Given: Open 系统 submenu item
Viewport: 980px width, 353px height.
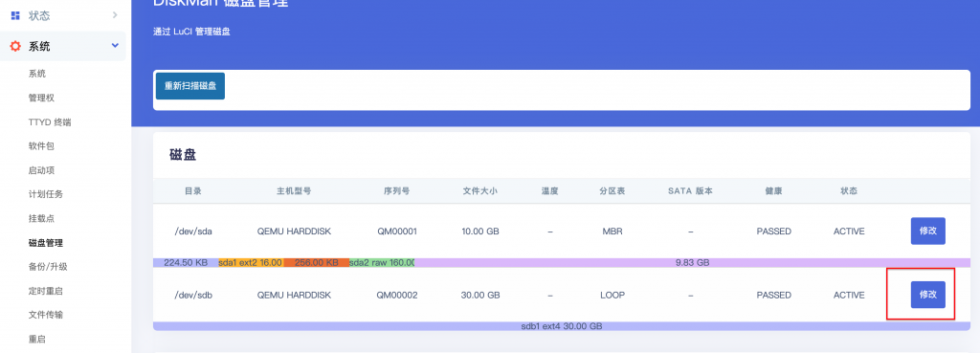Looking at the screenshot, I should click(37, 74).
